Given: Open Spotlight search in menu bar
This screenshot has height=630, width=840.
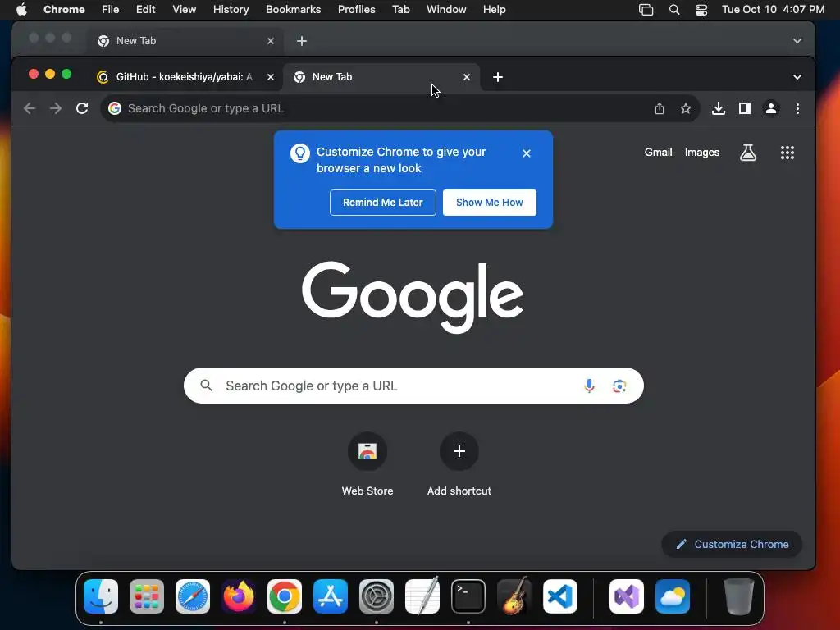Looking at the screenshot, I should tap(674, 10).
